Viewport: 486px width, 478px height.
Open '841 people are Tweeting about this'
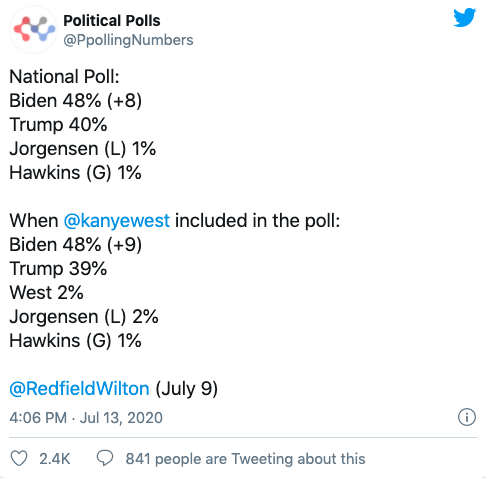tap(245, 459)
